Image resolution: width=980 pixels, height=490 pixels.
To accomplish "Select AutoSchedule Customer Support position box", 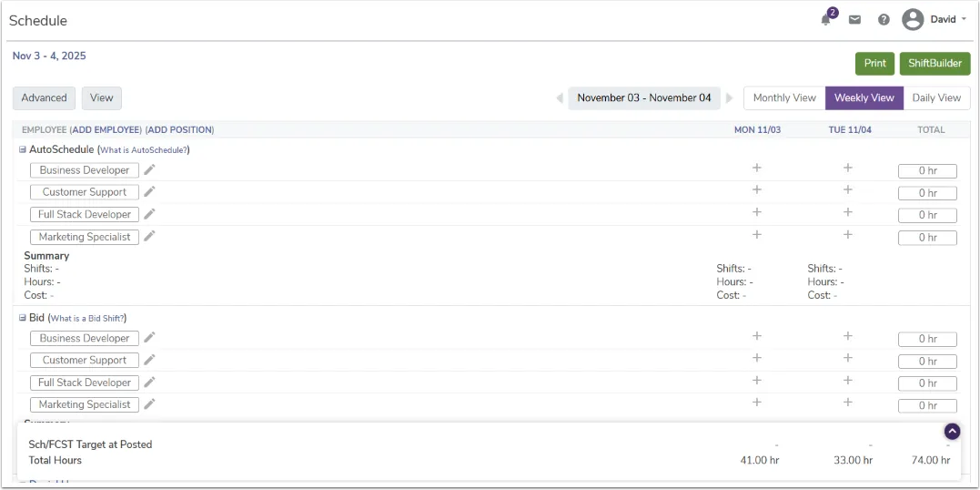I will click(x=85, y=192).
